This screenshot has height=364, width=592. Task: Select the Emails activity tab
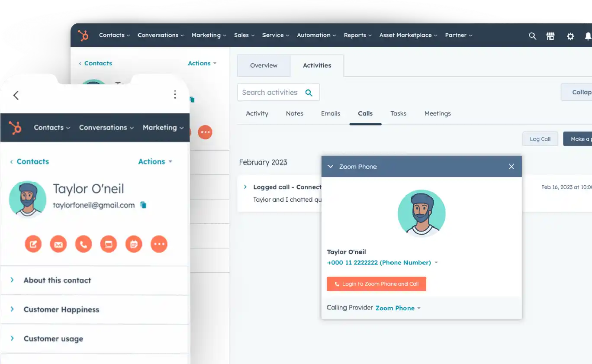(330, 113)
